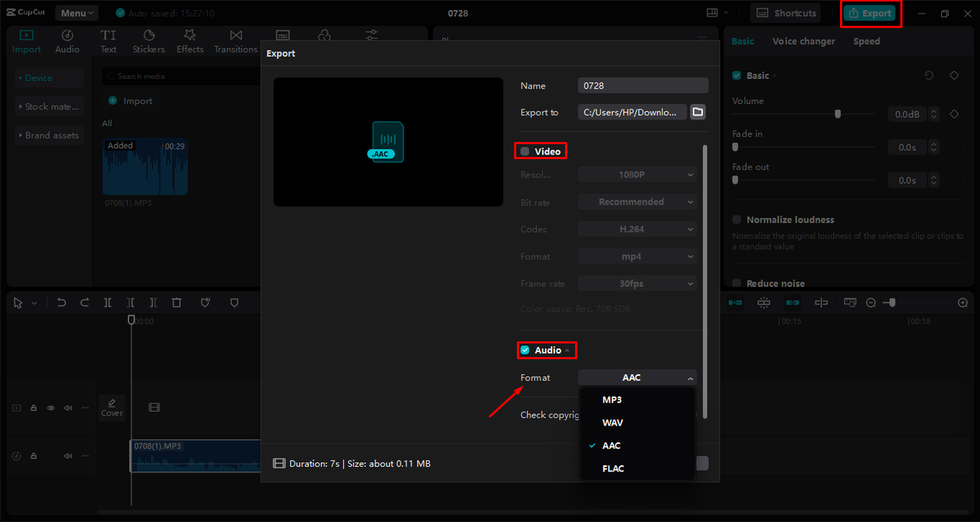Switch to the Speed tab
The height and width of the screenshot is (522, 980).
point(867,41)
